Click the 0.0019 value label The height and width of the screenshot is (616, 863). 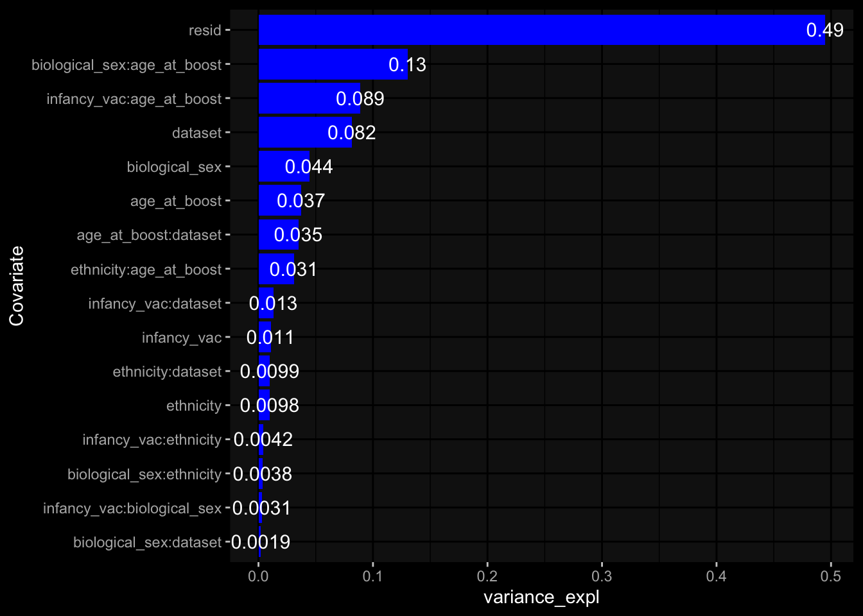tap(261, 542)
